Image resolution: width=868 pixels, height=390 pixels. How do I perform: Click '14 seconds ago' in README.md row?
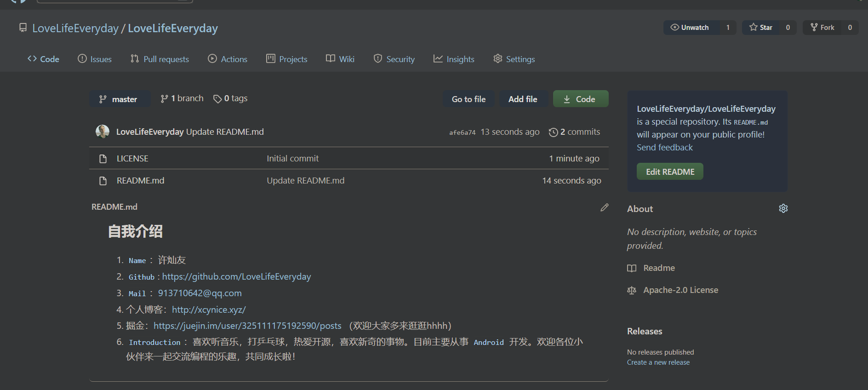pyautogui.click(x=571, y=181)
